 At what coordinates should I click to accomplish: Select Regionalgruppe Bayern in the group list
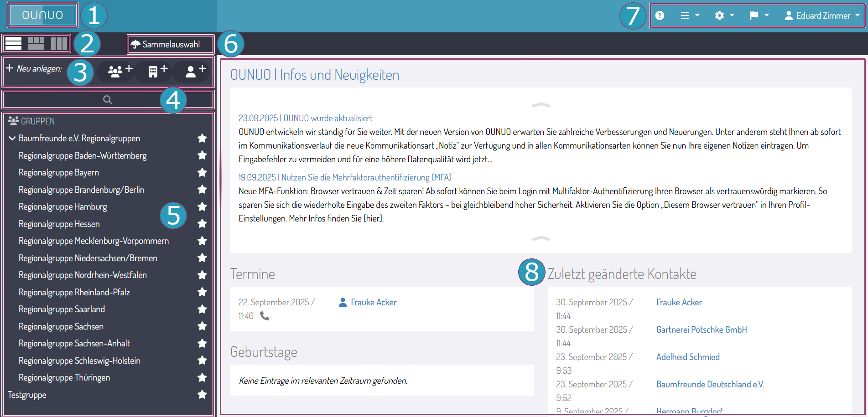click(59, 172)
